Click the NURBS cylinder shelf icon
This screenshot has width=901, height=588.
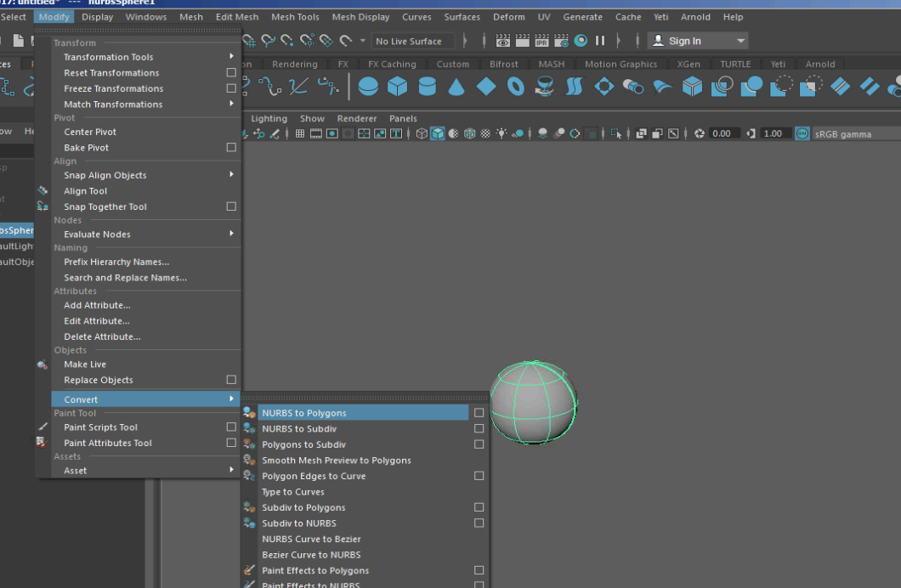[427, 86]
